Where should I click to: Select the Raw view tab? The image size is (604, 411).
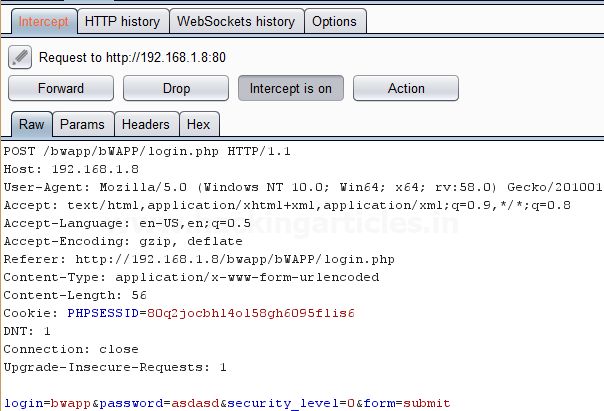[32, 124]
